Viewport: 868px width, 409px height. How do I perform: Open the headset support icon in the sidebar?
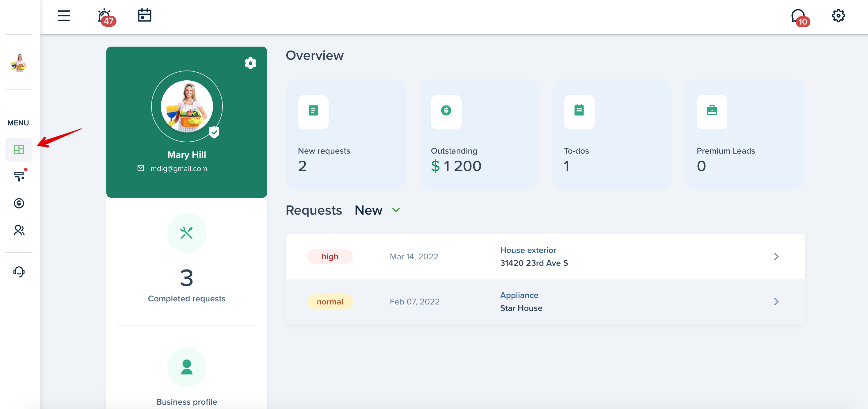click(x=19, y=272)
